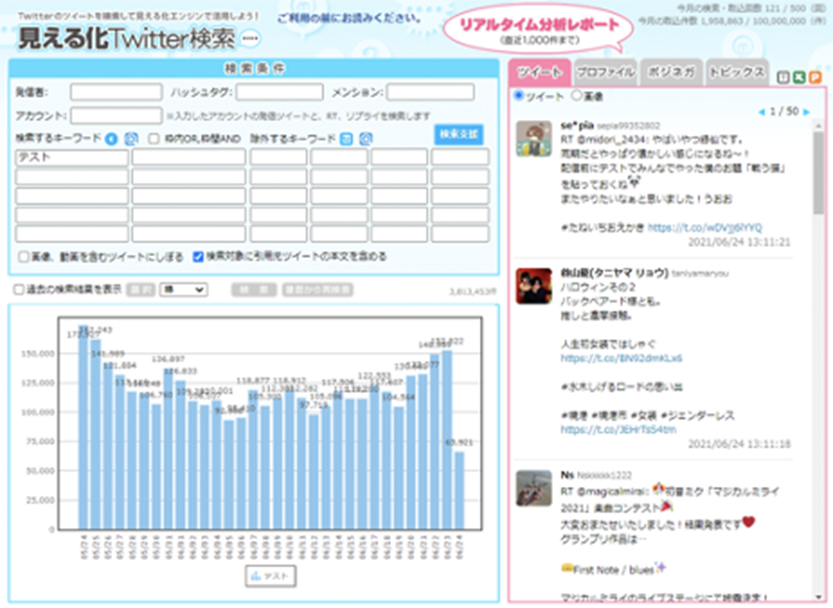The width and height of the screenshot is (833, 608).
Task: Focus the ハッシュタグ input field
Action: 279,92
